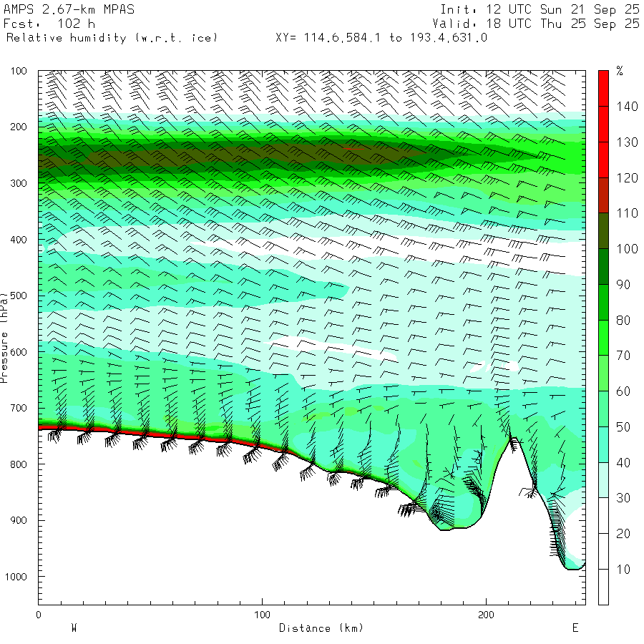Select the 30 colorbar value label

[x=623, y=498]
